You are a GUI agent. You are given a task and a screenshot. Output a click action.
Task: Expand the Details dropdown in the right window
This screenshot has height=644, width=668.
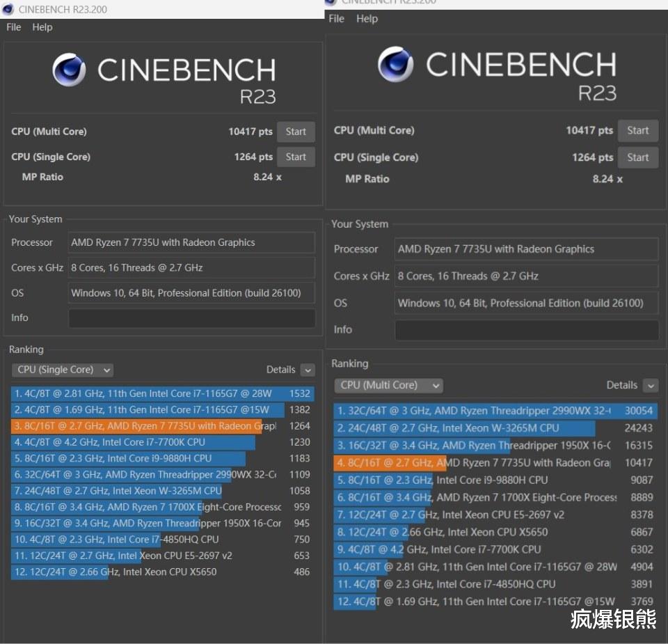pyautogui.click(x=650, y=386)
